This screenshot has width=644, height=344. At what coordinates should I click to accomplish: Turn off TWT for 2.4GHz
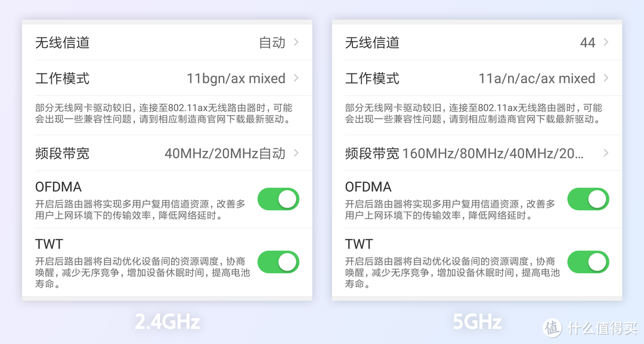coord(278,262)
